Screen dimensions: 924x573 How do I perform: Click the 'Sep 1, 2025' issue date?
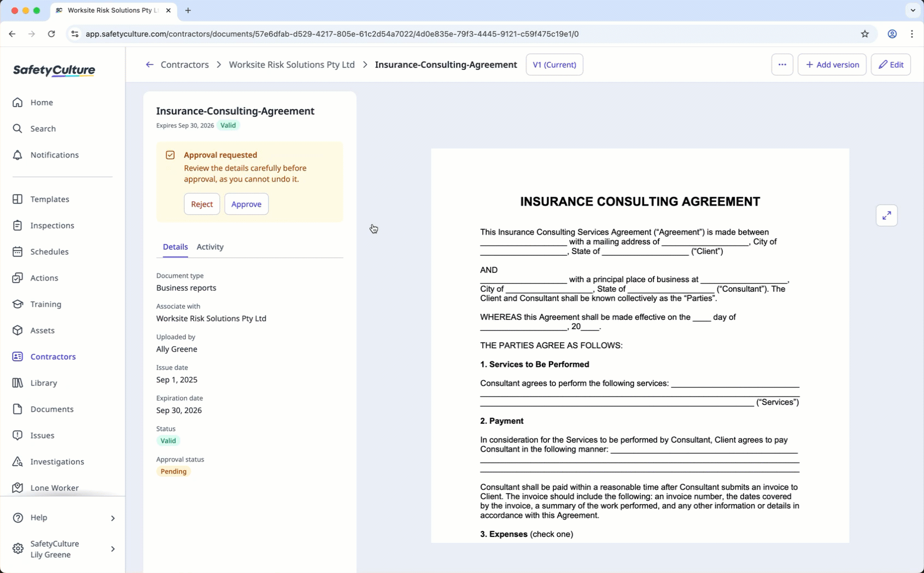[x=177, y=379]
